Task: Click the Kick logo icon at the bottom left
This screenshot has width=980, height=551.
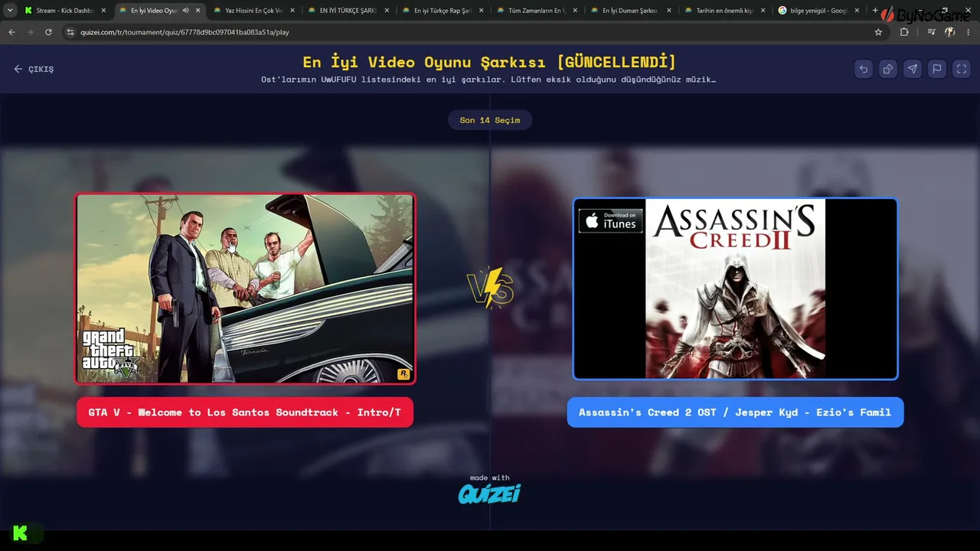Action: (x=21, y=533)
